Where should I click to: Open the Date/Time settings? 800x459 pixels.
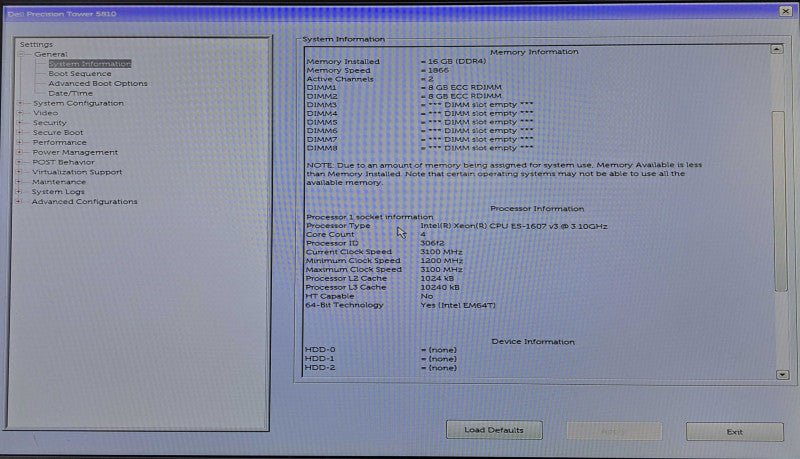(x=70, y=93)
